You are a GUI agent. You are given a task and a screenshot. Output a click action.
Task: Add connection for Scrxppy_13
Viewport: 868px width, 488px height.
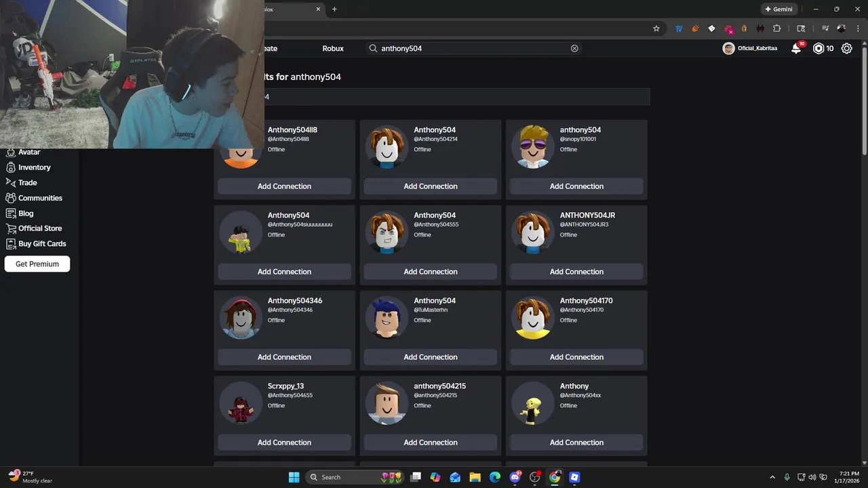(284, 443)
